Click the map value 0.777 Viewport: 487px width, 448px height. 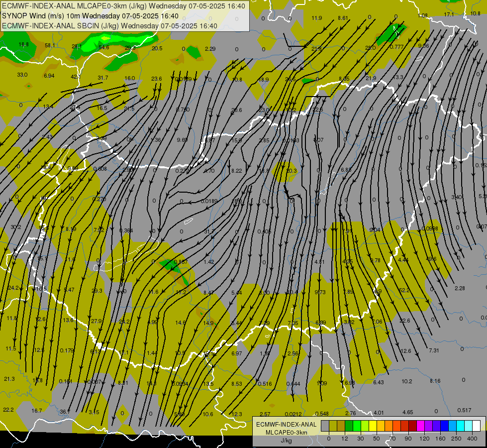click(396, 47)
